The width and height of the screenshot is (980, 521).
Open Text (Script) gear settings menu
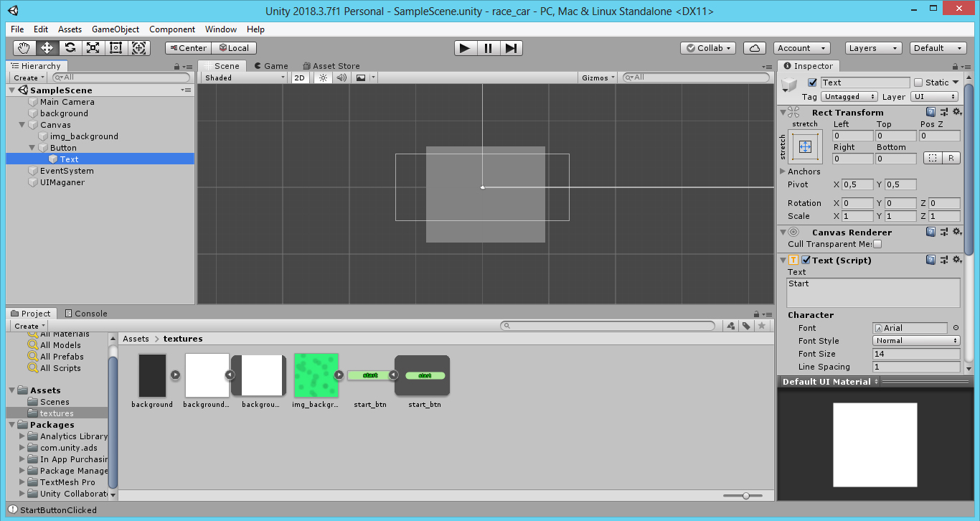(x=957, y=260)
